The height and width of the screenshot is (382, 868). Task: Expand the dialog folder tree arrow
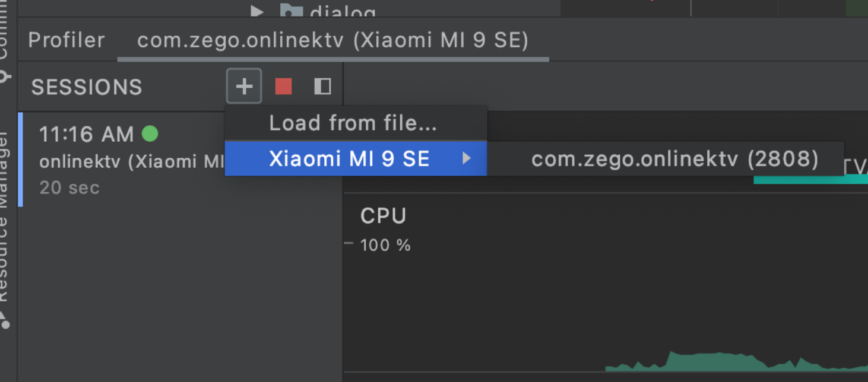coord(256,10)
